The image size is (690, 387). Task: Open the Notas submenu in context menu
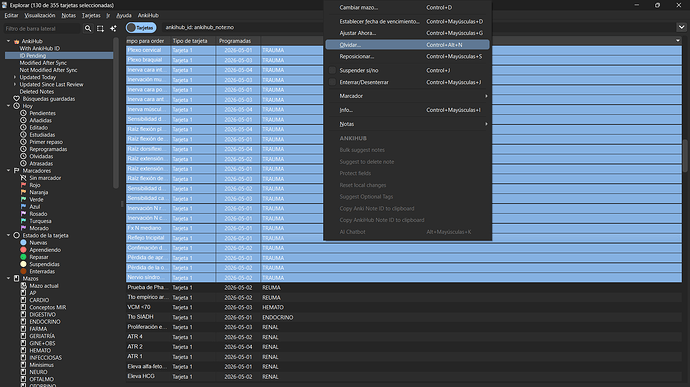407,124
